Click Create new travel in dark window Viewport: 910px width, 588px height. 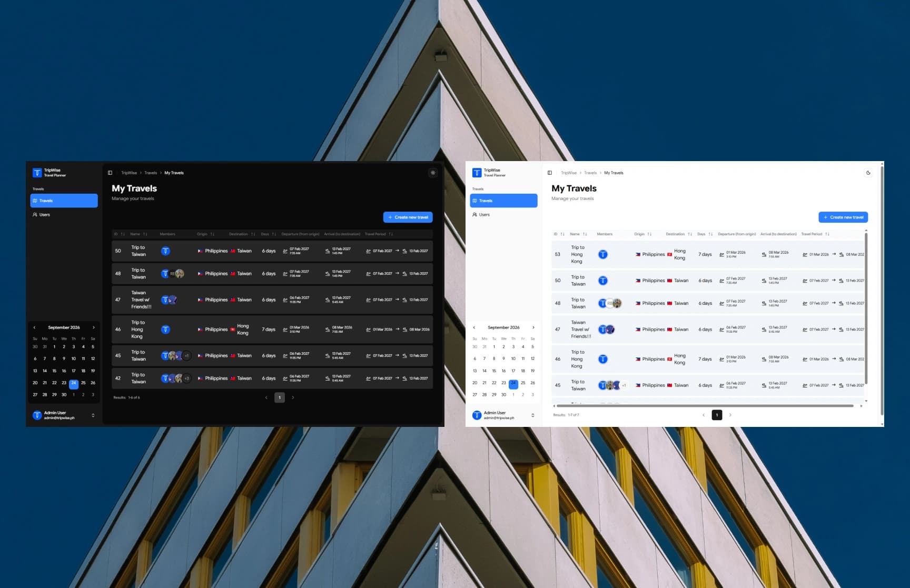(408, 217)
